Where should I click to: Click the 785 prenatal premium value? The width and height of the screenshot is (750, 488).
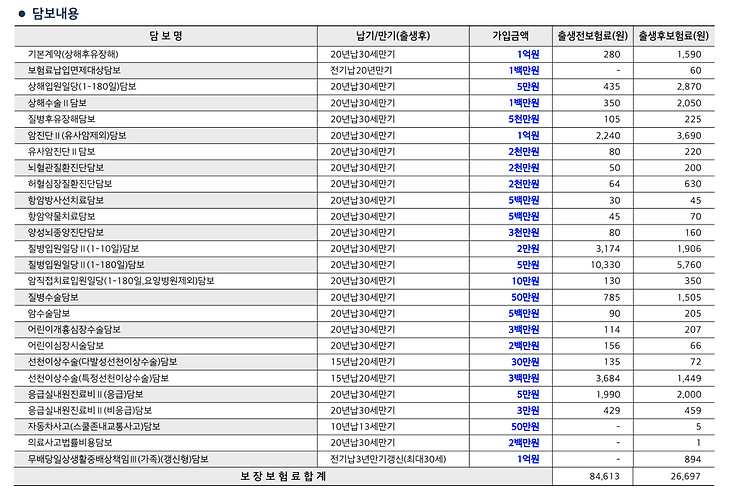612,297
